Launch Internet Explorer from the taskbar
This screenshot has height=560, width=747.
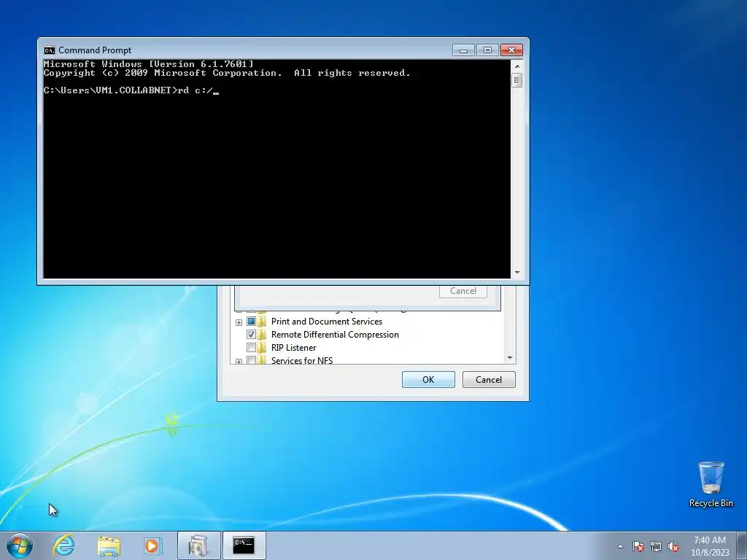(64, 545)
